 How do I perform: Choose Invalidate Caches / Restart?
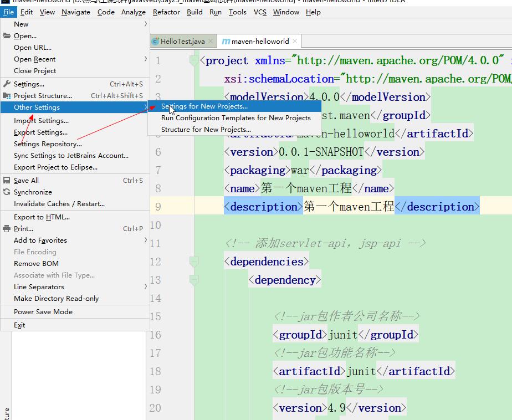(x=75, y=204)
